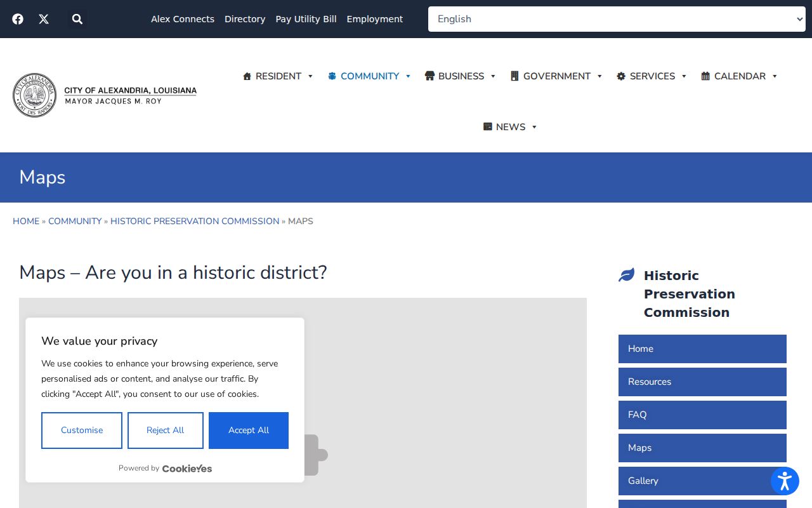
Task: Click the gray puzzle-piece plugin icon
Action: coord(315,455)
